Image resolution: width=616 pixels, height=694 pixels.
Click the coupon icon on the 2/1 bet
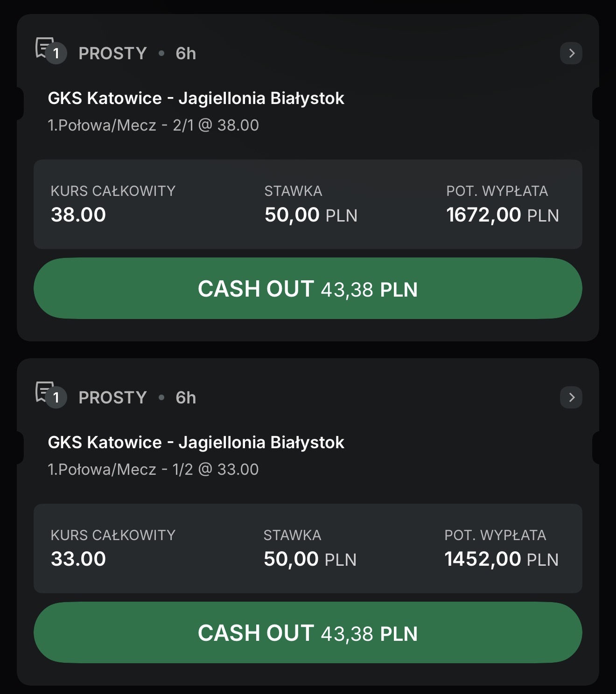click(x=50, y=50)
